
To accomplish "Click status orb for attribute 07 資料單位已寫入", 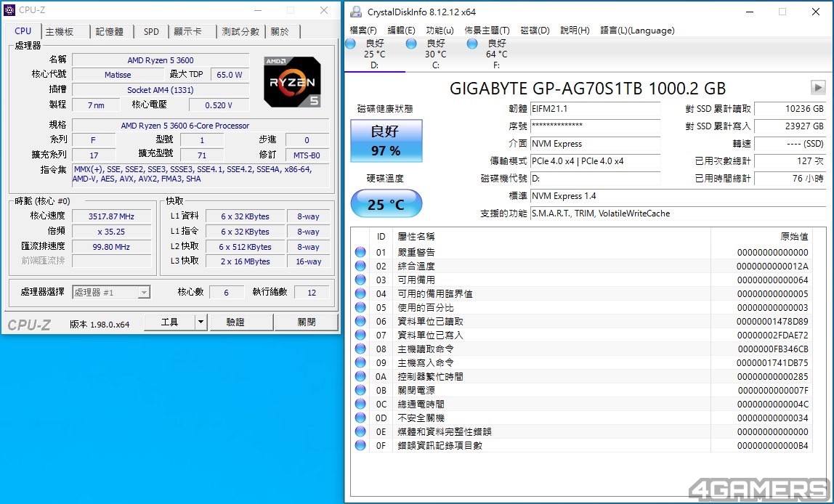I will click(x=360, y=335).
